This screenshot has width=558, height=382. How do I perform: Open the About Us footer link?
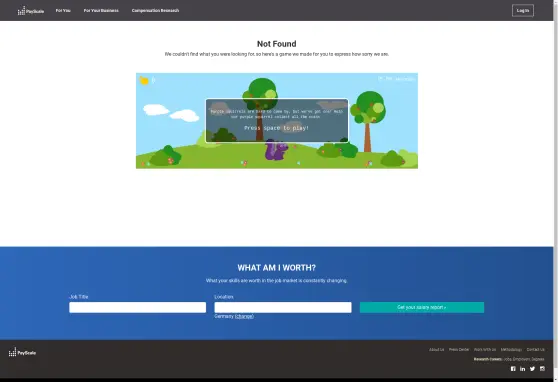pyautogui.click(x=436, y=350)
